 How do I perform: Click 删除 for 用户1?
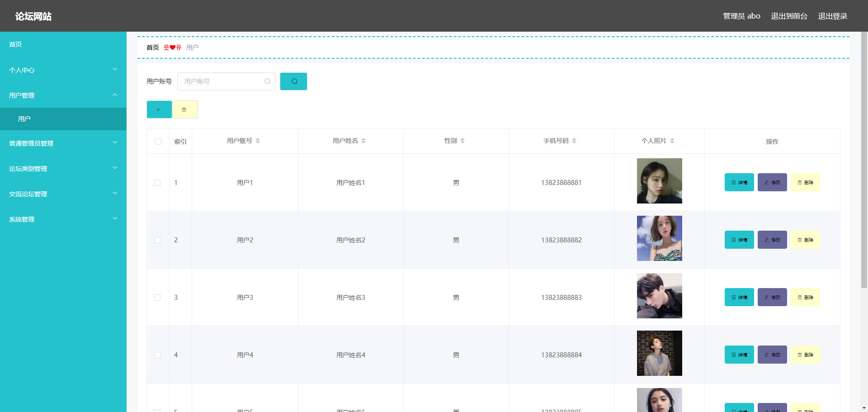click(x=805, y=182)
